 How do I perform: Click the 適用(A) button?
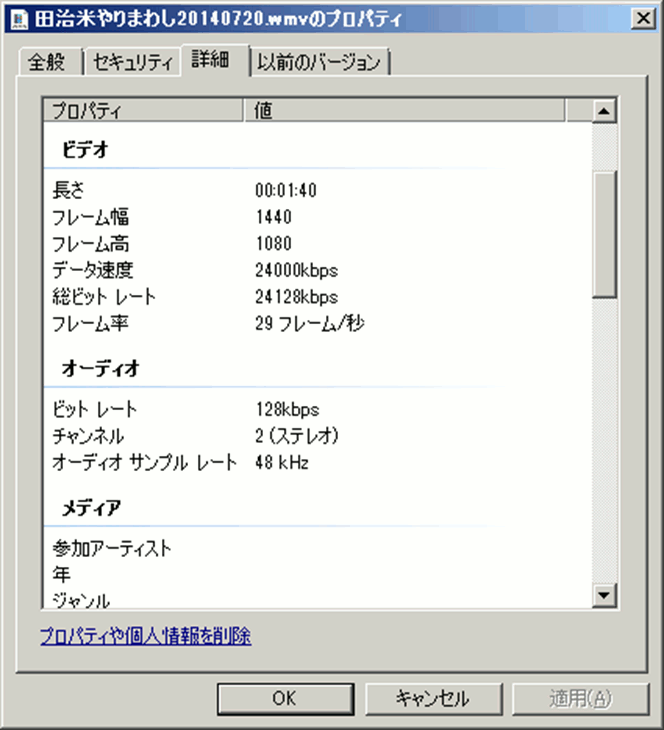click(x=581, y=698)
